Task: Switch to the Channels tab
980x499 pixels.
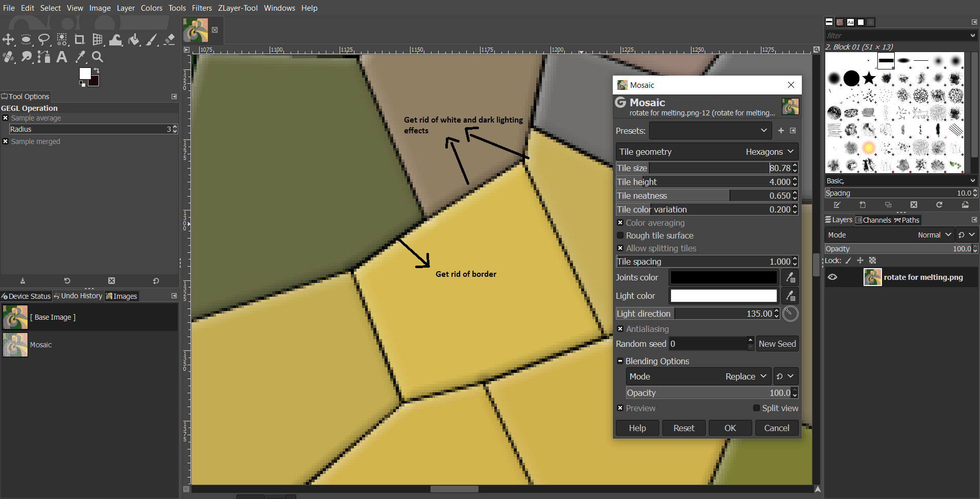Action: pyautogui.click(x=873, y=220)
